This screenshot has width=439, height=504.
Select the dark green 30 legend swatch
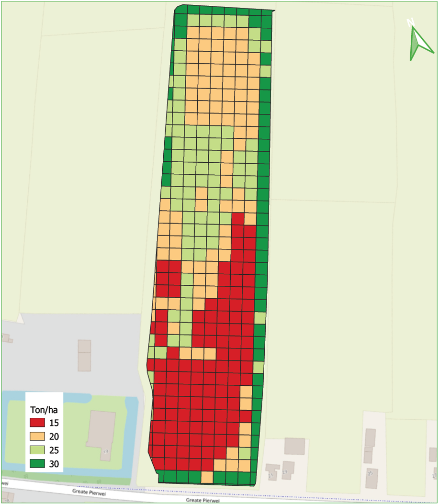[x=37, y=463]
